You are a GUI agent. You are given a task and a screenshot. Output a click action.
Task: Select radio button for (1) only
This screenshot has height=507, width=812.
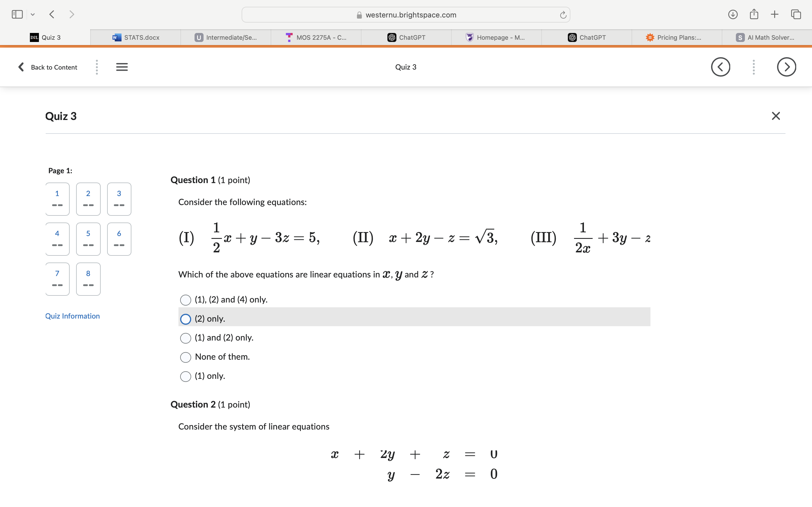pyautogui.click(x=185, y=375)
